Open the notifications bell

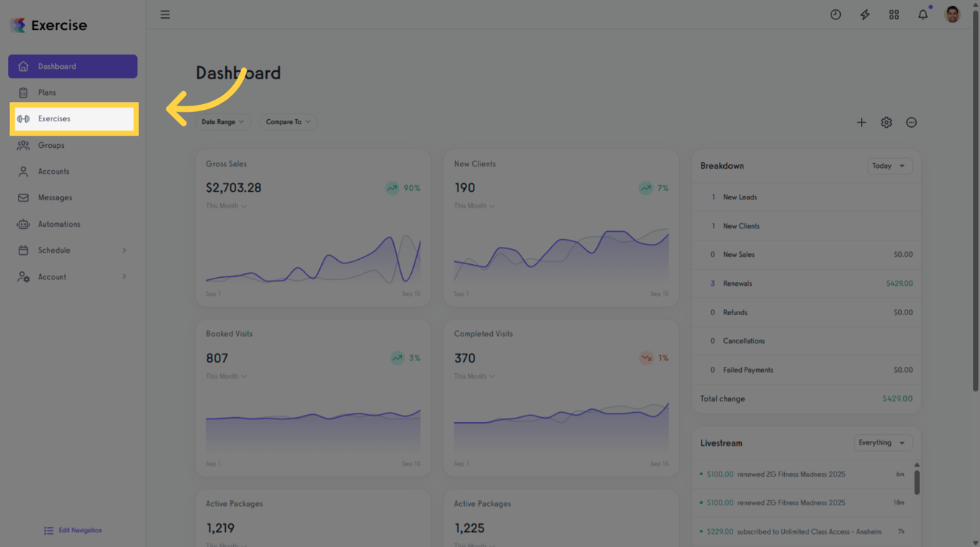click(923, 14)
